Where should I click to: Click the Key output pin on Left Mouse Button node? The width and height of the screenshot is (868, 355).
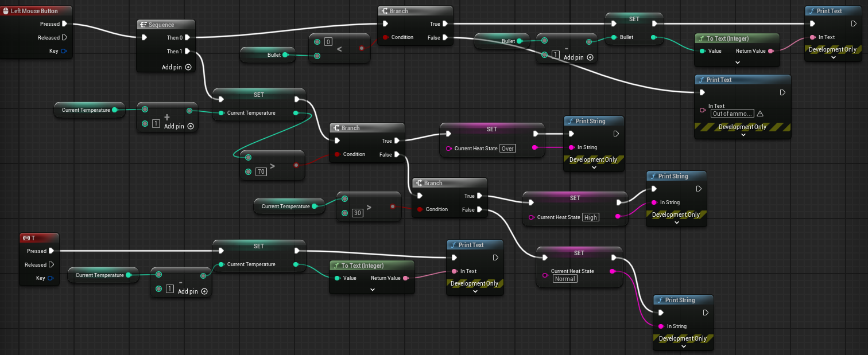64,52
